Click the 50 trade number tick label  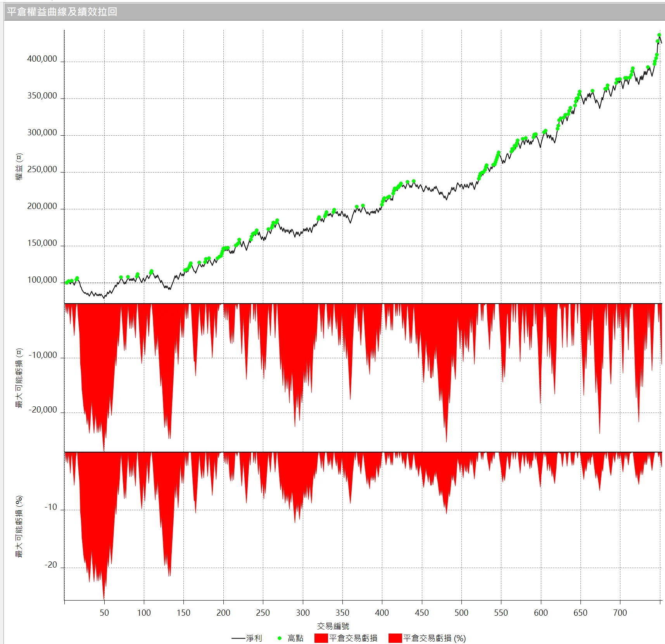click(104, 613)
